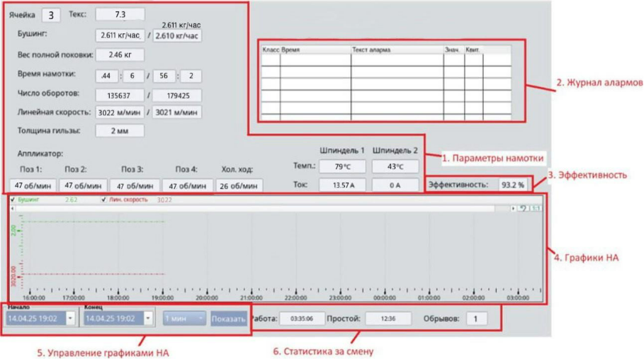This screenshot has width=644, height=359.
Task: Click Время намотки last field showing 2
Action: [191, 76]
